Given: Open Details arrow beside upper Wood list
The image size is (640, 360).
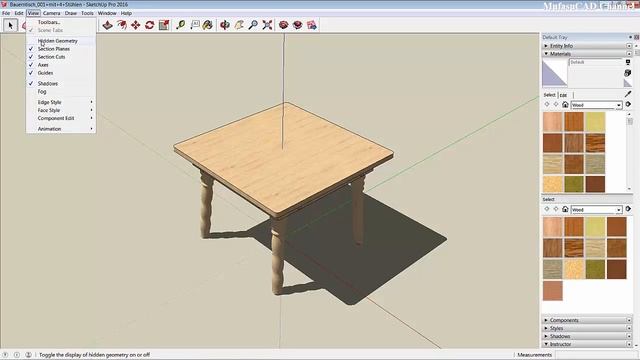Looking at the screenshot, I should [628, 105].
